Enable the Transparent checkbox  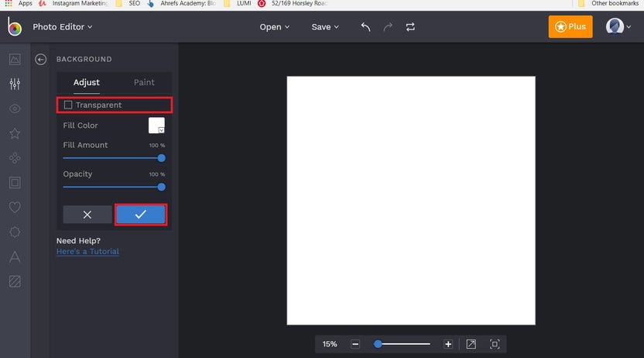(x=68, y=105)
